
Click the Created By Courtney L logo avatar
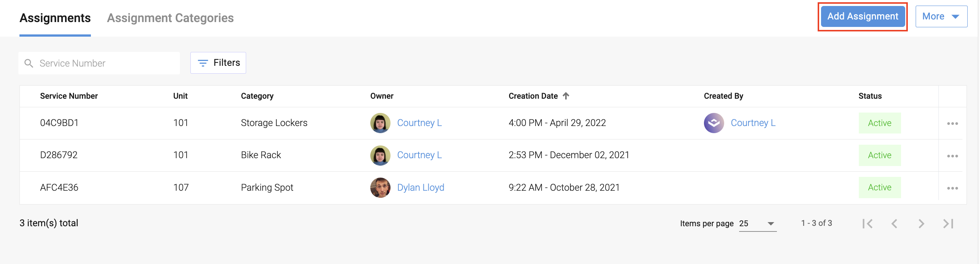[714, 123]
